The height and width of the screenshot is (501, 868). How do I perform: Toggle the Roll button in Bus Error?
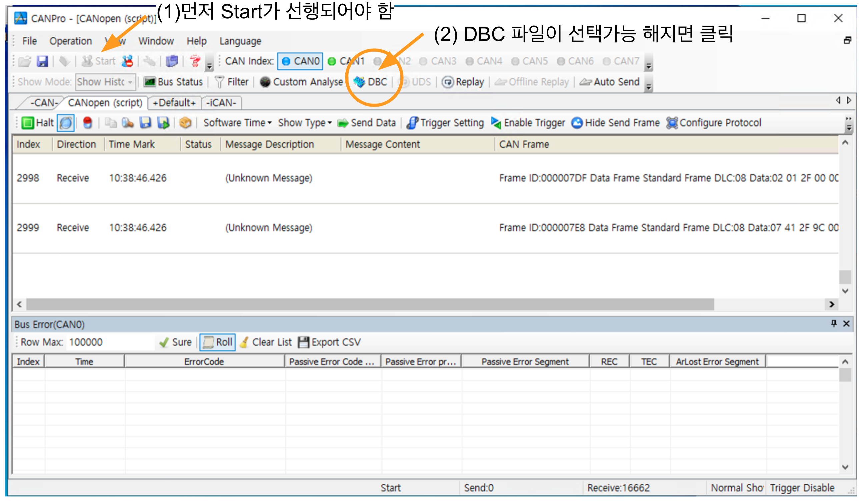click(218, 342)
